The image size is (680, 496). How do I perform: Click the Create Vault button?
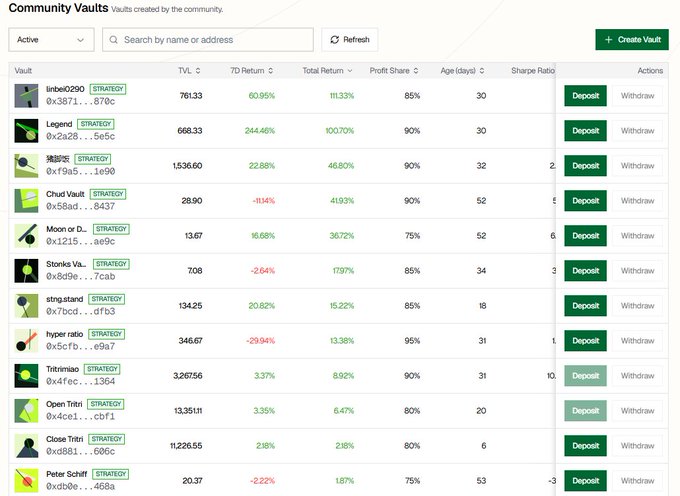(x=632, y=40)
